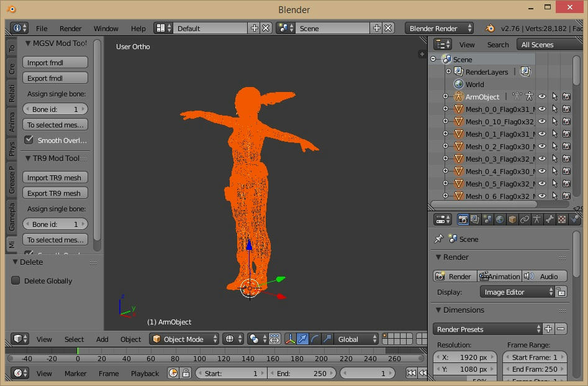Click the Export TR9 mesh button
This screenshot has height=386, width=588.
[55, 193]
